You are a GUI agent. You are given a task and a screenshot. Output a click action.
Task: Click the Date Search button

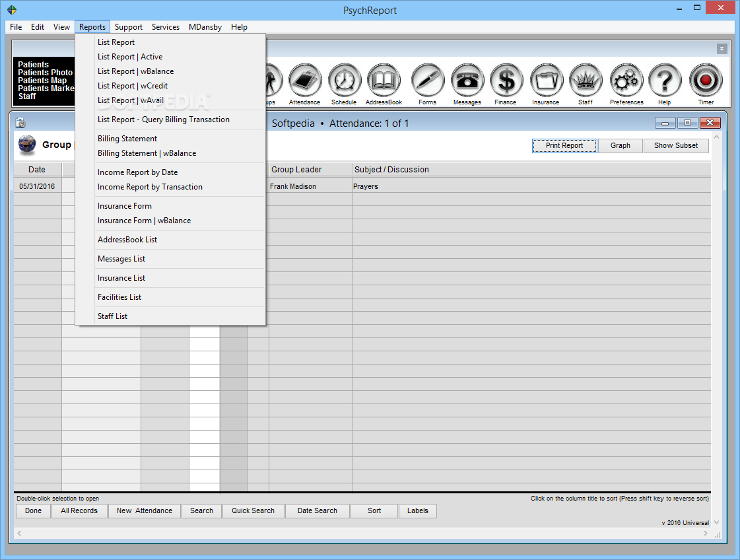point(317,511)
